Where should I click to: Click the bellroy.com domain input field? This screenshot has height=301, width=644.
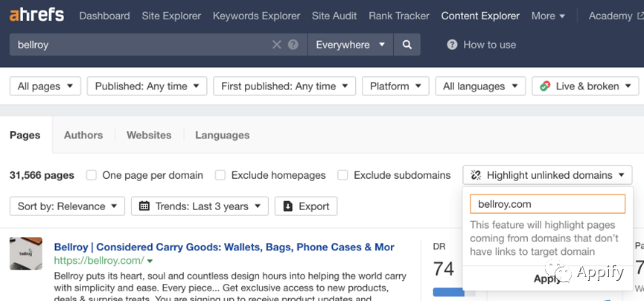tap(547, 204)
